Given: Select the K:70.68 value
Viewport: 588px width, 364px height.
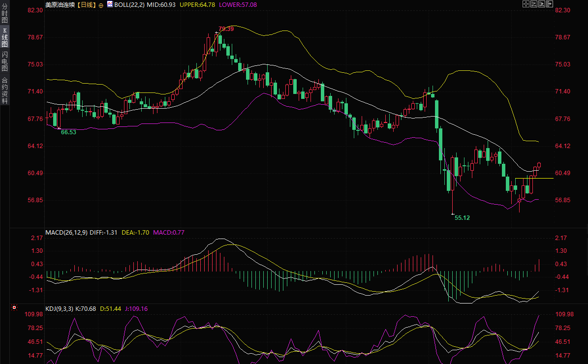Looking at the screenshot, I should click(86, 309).
